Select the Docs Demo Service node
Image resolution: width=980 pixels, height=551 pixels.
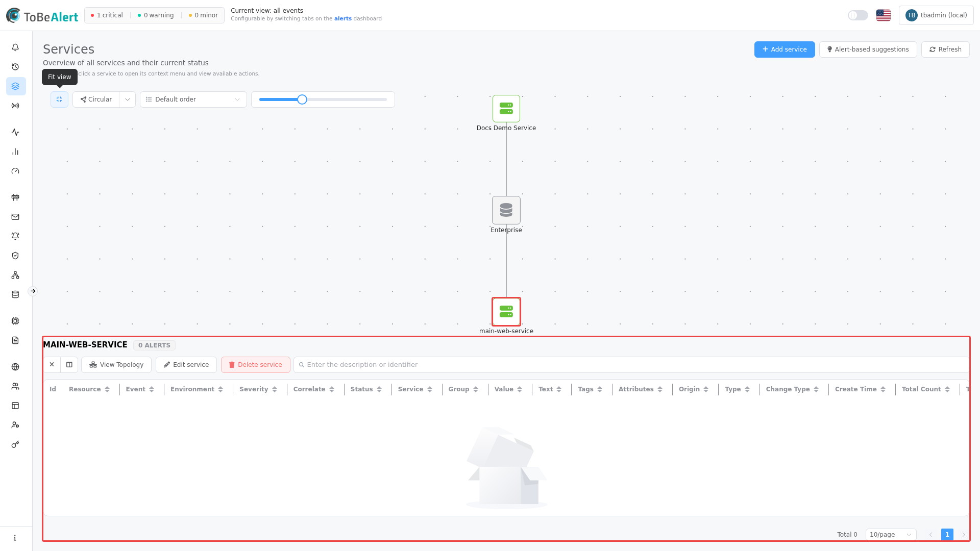[x=506, y=109]
